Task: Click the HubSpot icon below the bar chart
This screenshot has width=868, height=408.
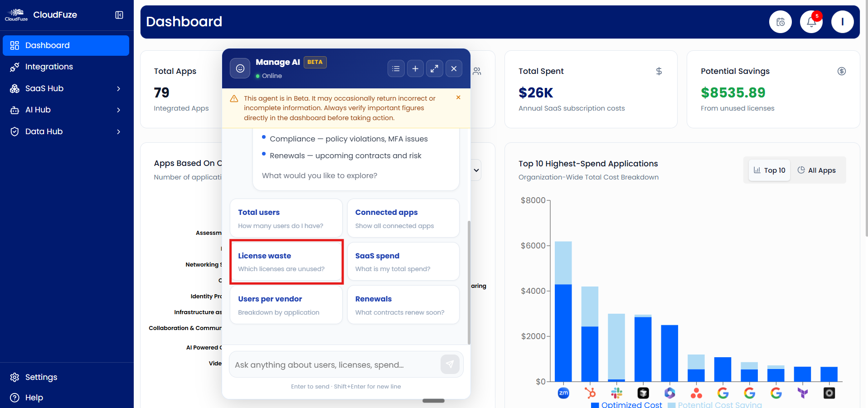Action: click(590, 393)
